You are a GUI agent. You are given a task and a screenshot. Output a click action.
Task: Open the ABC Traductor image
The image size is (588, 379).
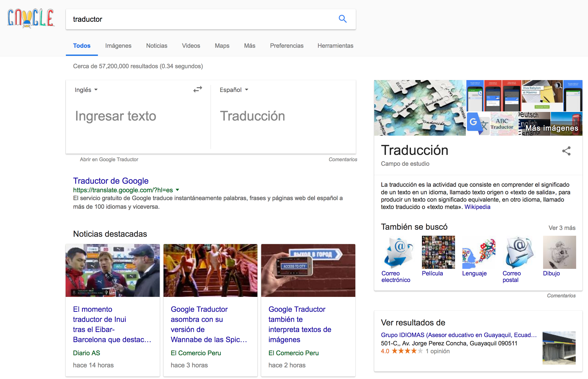504,124
